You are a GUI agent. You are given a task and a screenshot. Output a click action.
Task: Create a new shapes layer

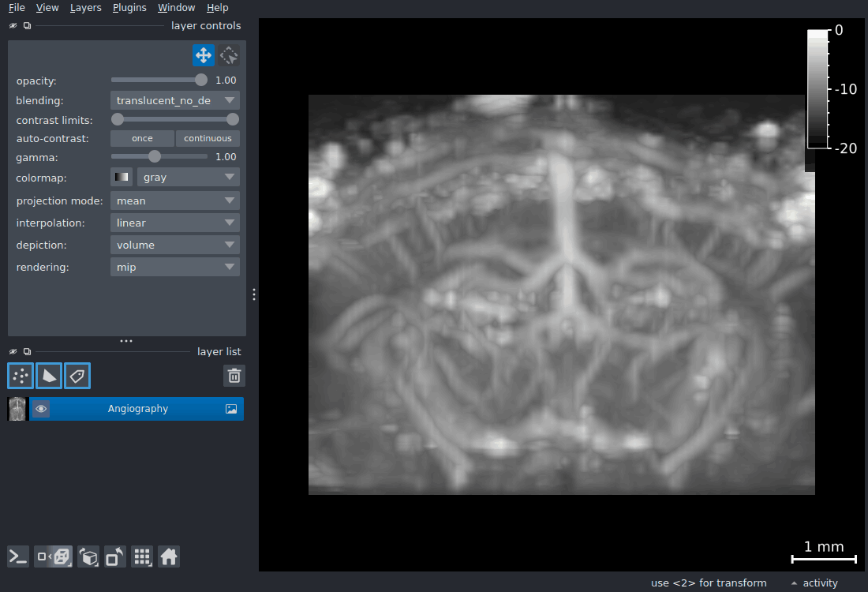click(49, 376)
